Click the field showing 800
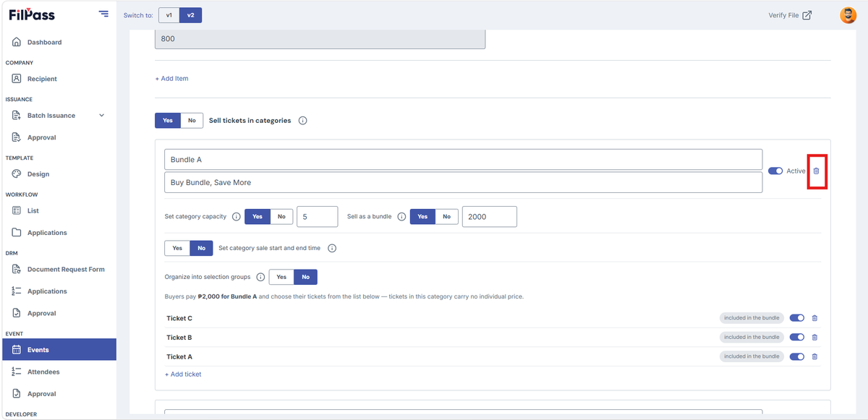Image resolution: width=868 pixels, height=420 pixels. click(x=320, y=39)
